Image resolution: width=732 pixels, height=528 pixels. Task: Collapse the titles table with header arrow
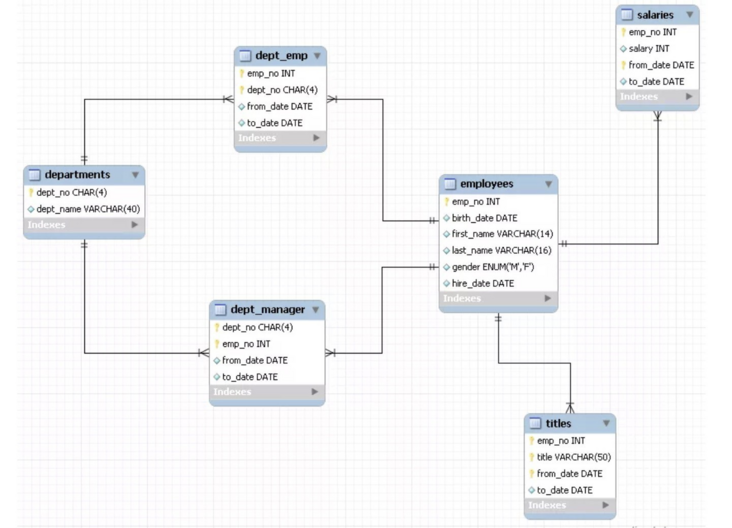click(x=606, y=423)
